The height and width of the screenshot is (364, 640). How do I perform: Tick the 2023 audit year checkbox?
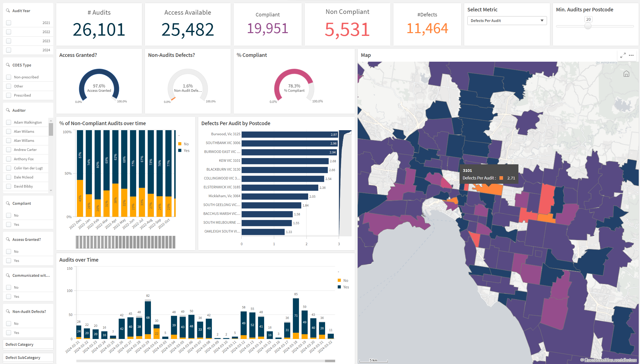tap(9, 41)
